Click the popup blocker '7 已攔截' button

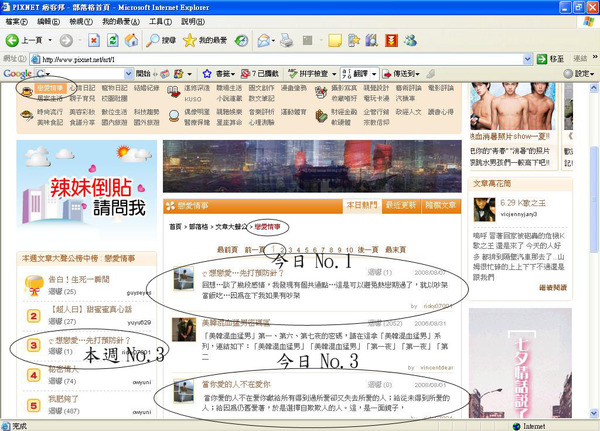(x=260, y=73)
